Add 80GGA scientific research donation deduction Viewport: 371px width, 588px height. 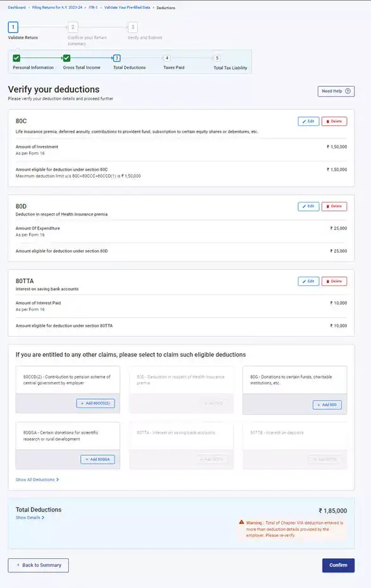click(x=97, y=460)
